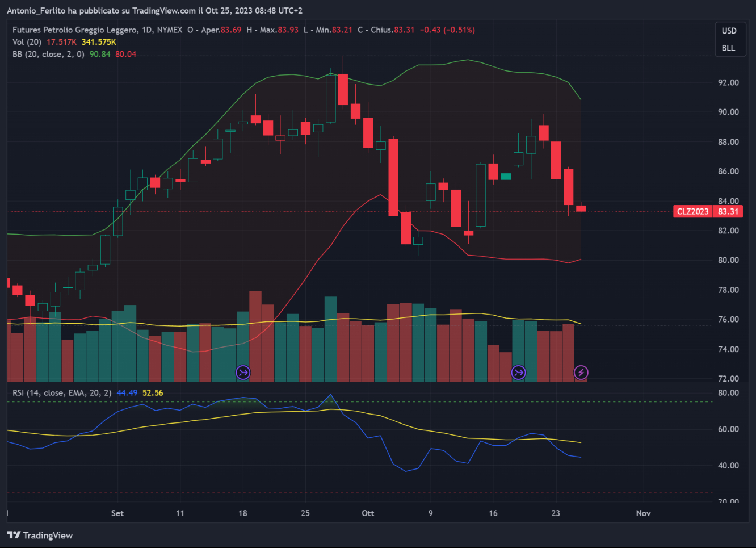Open the Futures Petrolio Greggio Leggero symbol title
Viewport: 756px width, 548px height.
coord(74,30)
